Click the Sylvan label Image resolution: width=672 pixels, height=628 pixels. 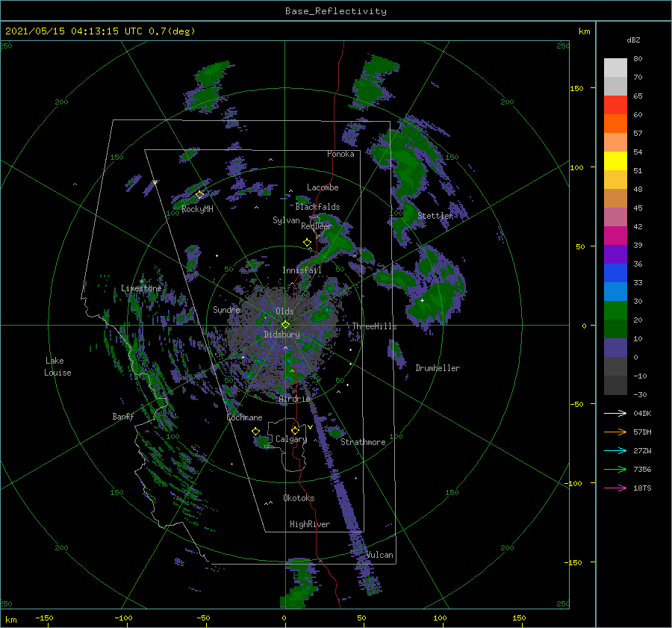(x=286, y=220)
